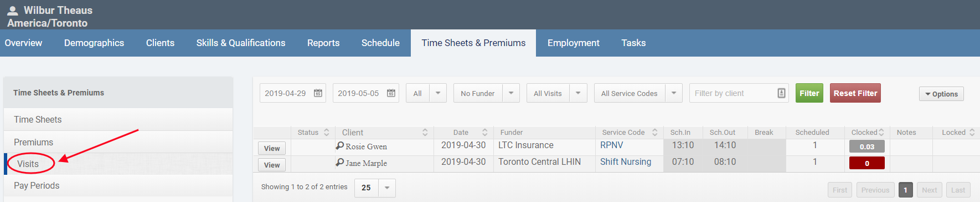
Task: Click the Shift Nursing service code link
Action: (626, 161)
